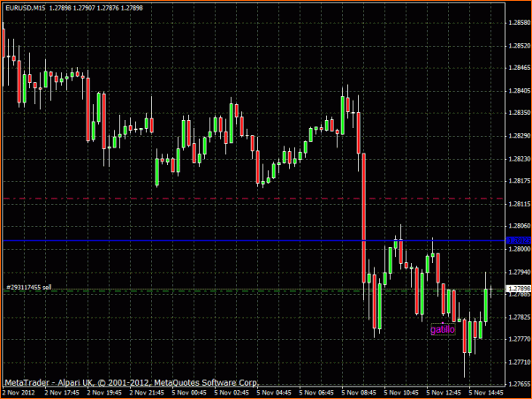
Task: Click the "5 Nov 14:45" time label
Action: 486,393
